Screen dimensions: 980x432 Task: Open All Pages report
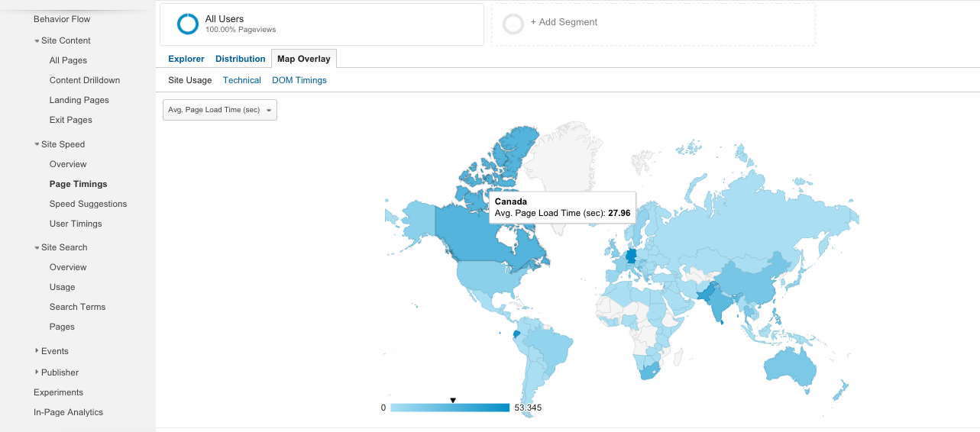coord(68,60)
